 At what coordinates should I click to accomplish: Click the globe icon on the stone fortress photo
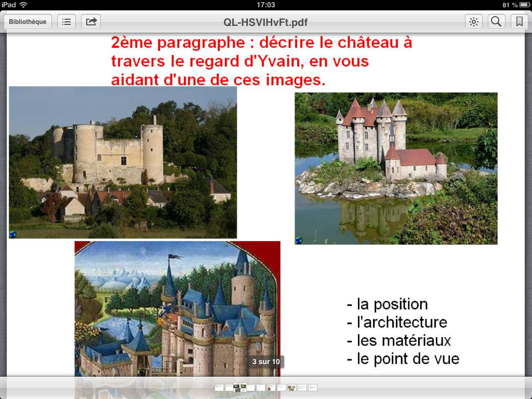pyautogui.click(x=13, y=235)
